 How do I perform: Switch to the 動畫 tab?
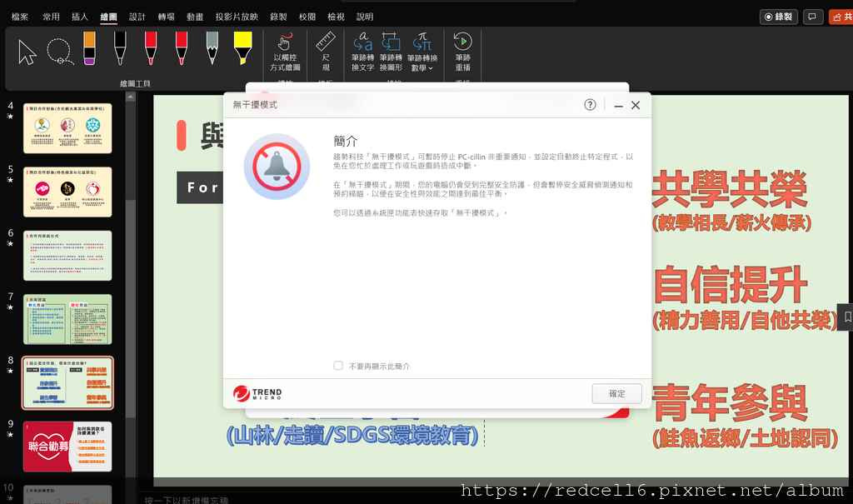(x=195, y=17)
